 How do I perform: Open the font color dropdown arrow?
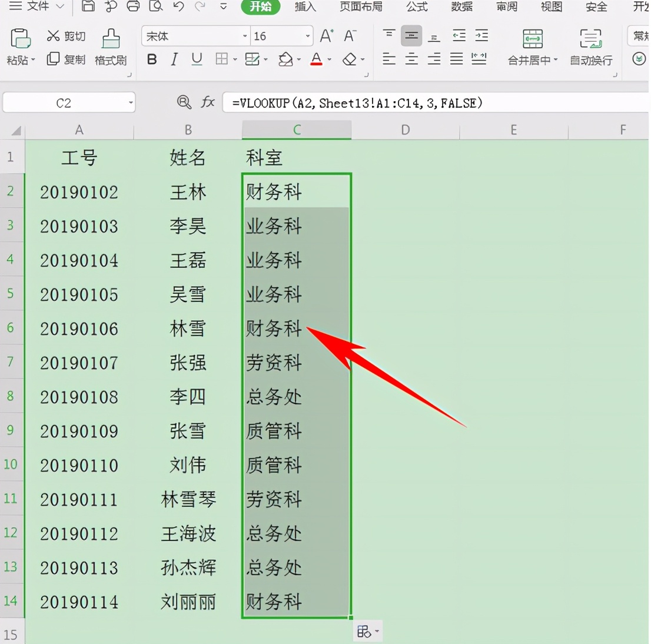pyautogui.click(x=330, y=59)
